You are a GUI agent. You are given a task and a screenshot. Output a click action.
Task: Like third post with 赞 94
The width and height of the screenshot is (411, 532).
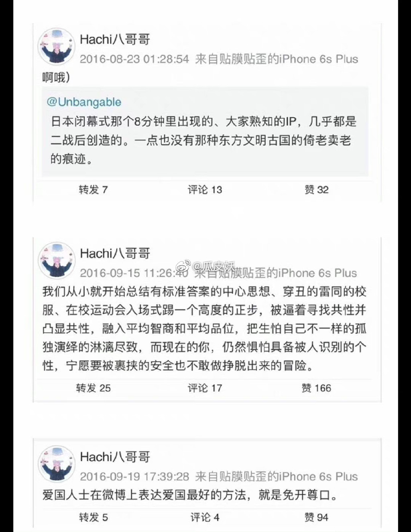click(316, 517)
